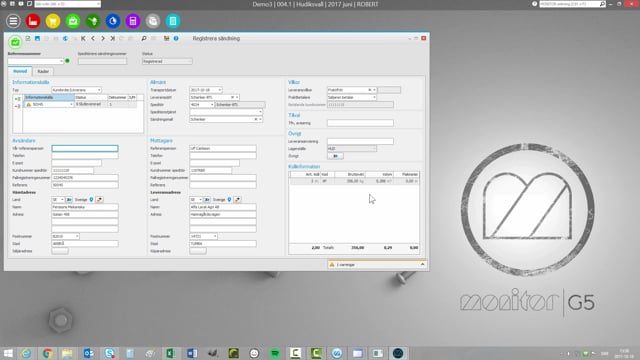
Task: Click add row icon in Informationskälla table
Action: [x=17, y=99]
